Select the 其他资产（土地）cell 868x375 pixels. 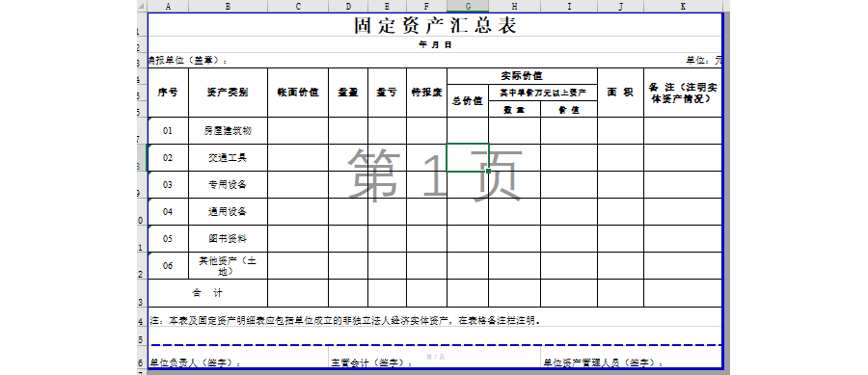click(228, 265)
